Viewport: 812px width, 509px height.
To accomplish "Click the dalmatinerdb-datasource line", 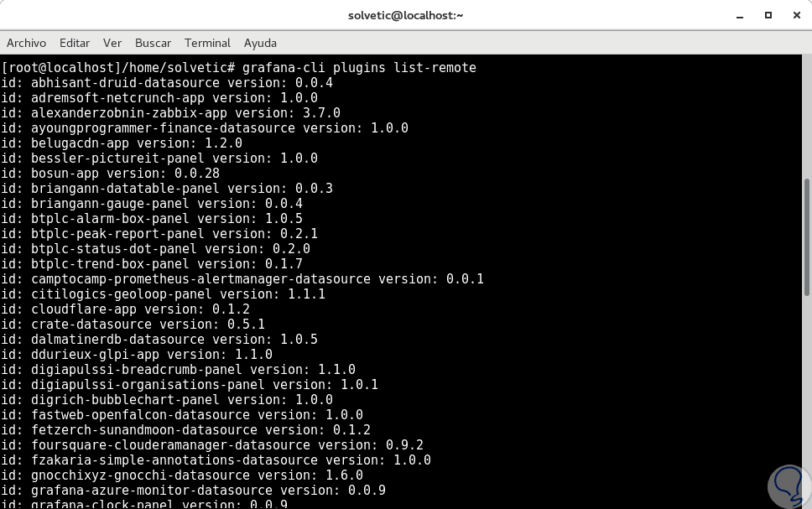I will tap(159, 339).
